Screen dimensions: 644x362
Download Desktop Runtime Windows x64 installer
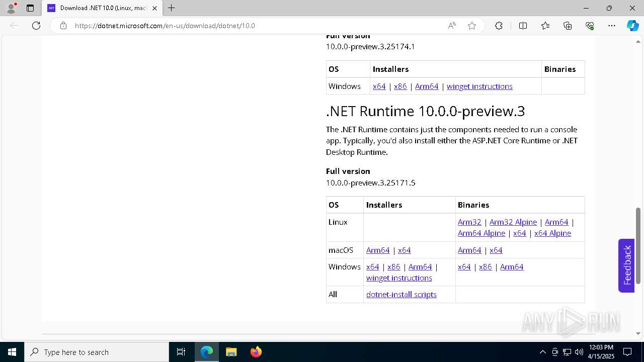click(x=379, y=86)
